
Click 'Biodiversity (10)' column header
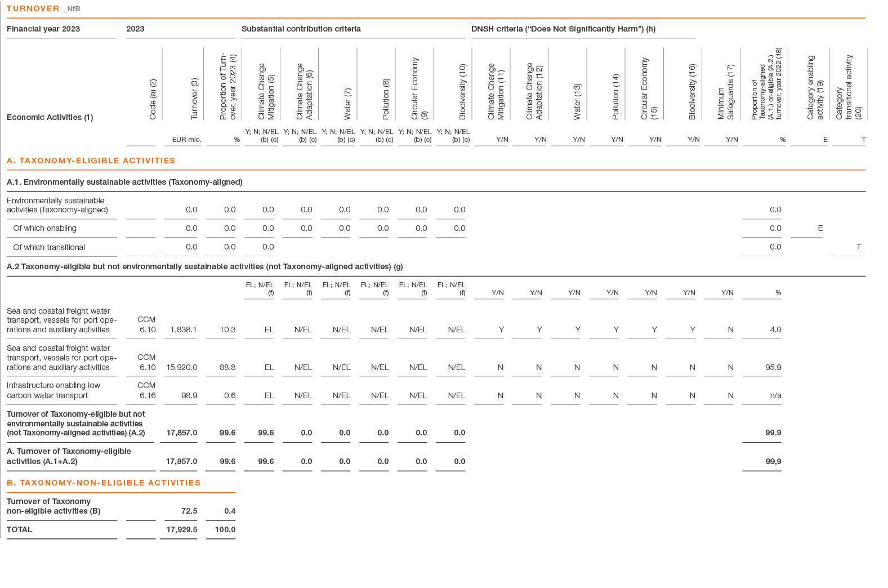[462, 92]
